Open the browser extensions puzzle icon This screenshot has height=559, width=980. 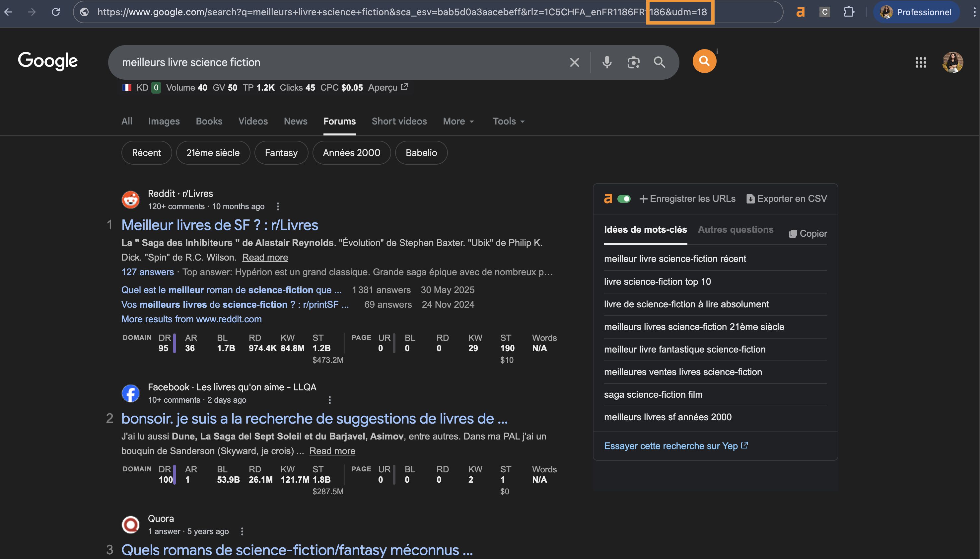(x=849, y=12)
